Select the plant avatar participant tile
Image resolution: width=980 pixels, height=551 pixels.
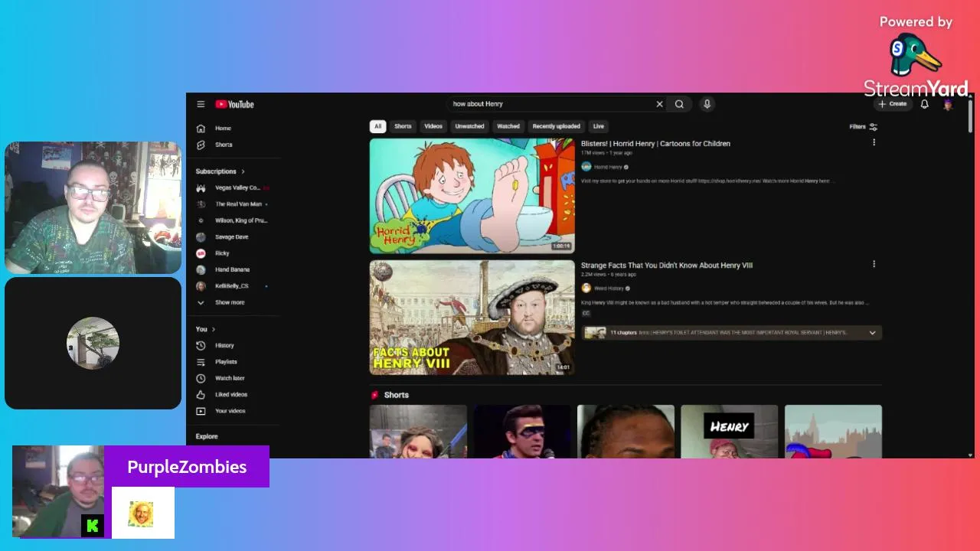coord(93,343)
